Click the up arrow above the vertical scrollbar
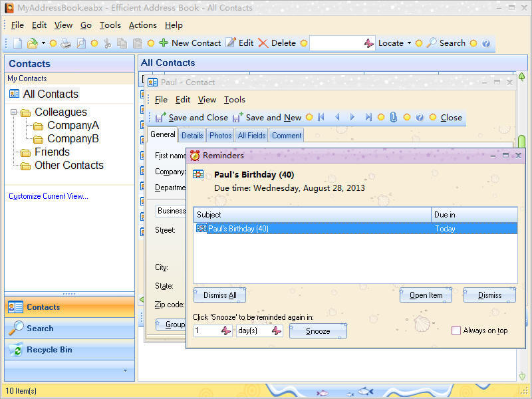This screenshot has width=532, height=399. pyautogui.click(x=522, y=76)
